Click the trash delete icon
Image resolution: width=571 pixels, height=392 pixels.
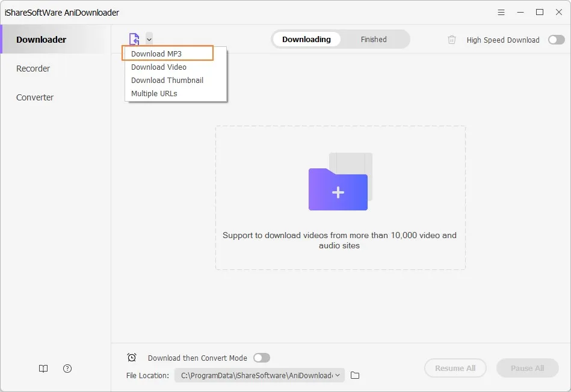coord(451,40)
